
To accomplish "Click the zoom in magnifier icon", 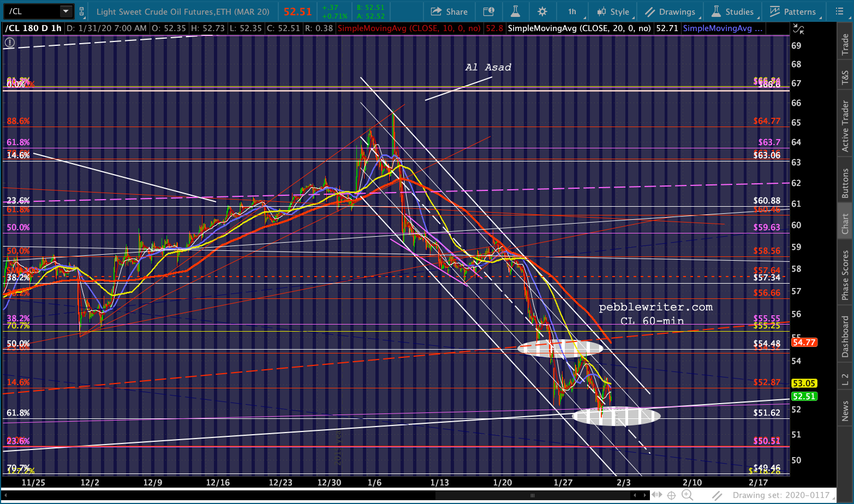I will (687, 495).
